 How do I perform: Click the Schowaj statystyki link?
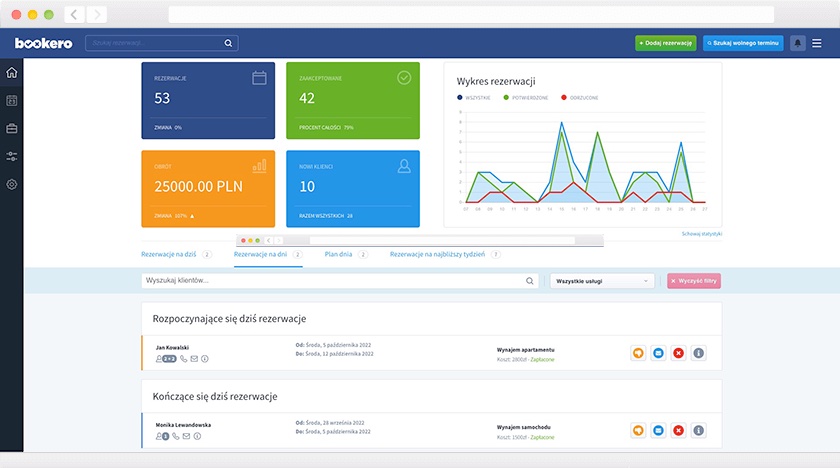click(x=702, y=234)
